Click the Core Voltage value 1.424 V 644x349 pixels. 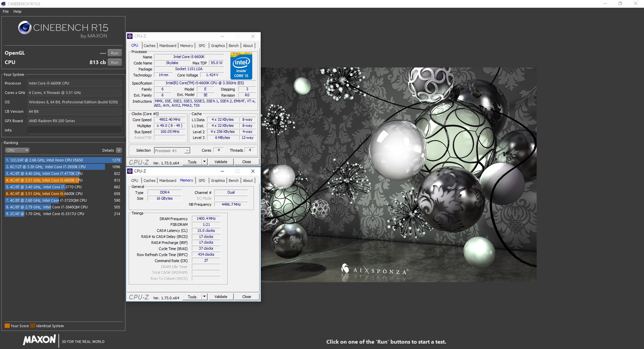tap(212, 75)
